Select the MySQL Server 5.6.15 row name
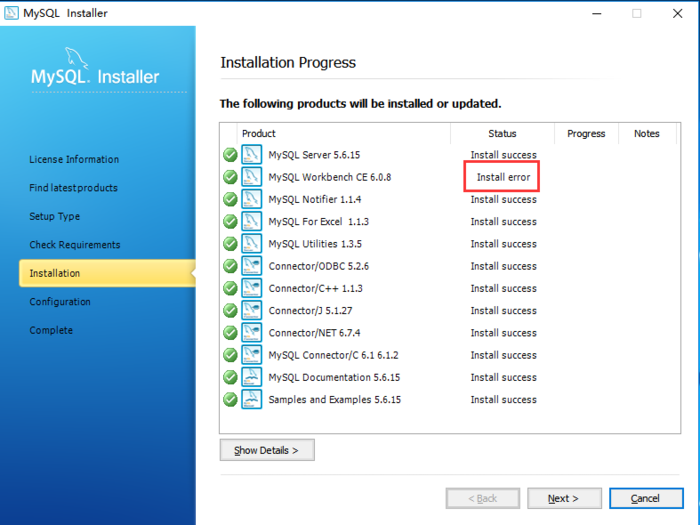The width and height of the screenshot is (700, 525). 314,155
